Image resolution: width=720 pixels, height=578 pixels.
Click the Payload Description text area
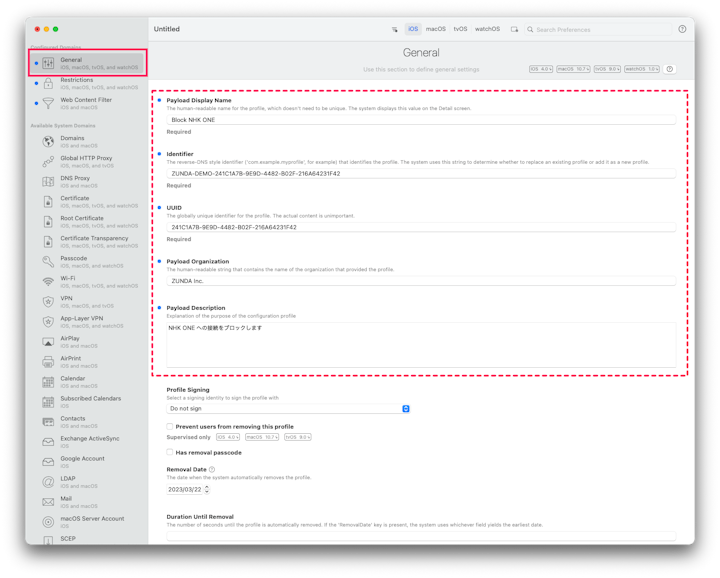point(421,345)
